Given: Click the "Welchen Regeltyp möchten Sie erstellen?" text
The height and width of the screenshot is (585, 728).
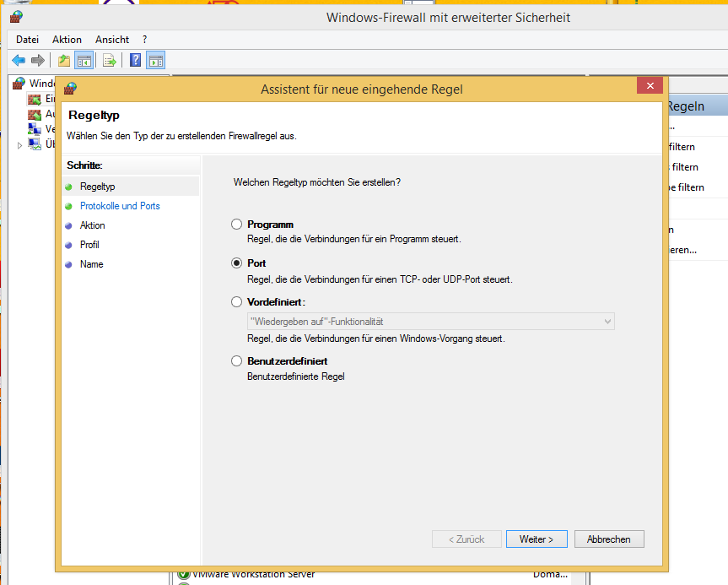Looking at the screenshot, I should coord(317,182).
